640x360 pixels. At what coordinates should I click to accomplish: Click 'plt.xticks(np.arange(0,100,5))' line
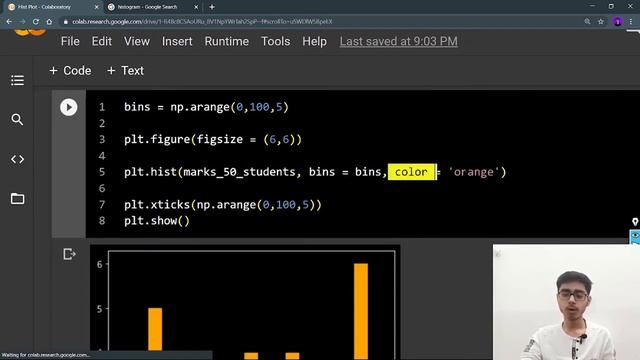pyautogui.click(x=223, y=204)
